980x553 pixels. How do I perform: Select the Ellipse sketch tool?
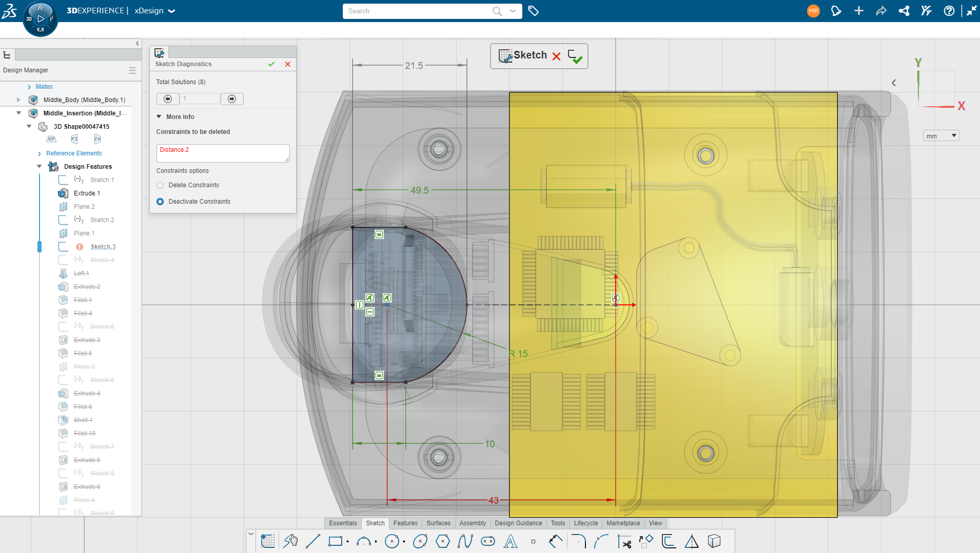pyautogui.click(x=420, y=541)
